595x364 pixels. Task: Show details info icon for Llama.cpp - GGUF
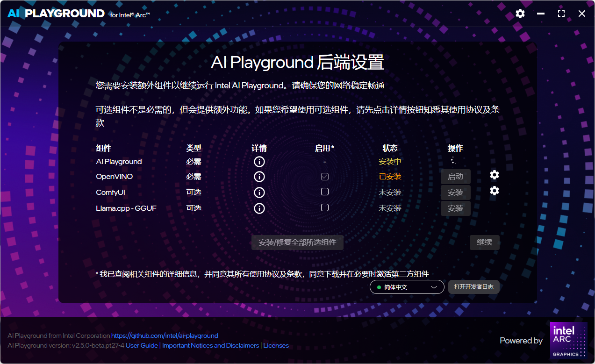(259, 208)
